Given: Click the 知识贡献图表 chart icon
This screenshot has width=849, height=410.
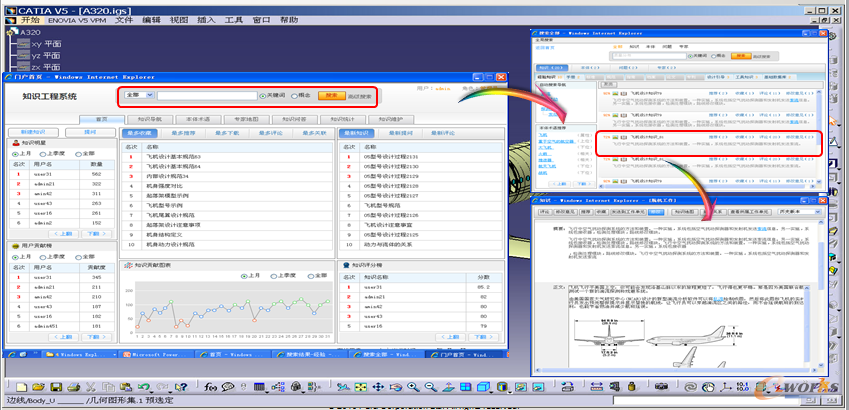Looking at the screenshot, I should pyautogui.click(x=128, y=266).
